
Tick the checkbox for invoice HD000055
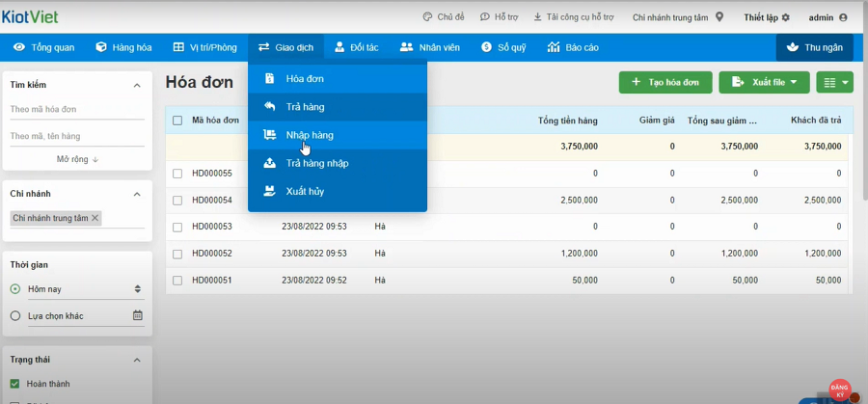pos(177,174)
